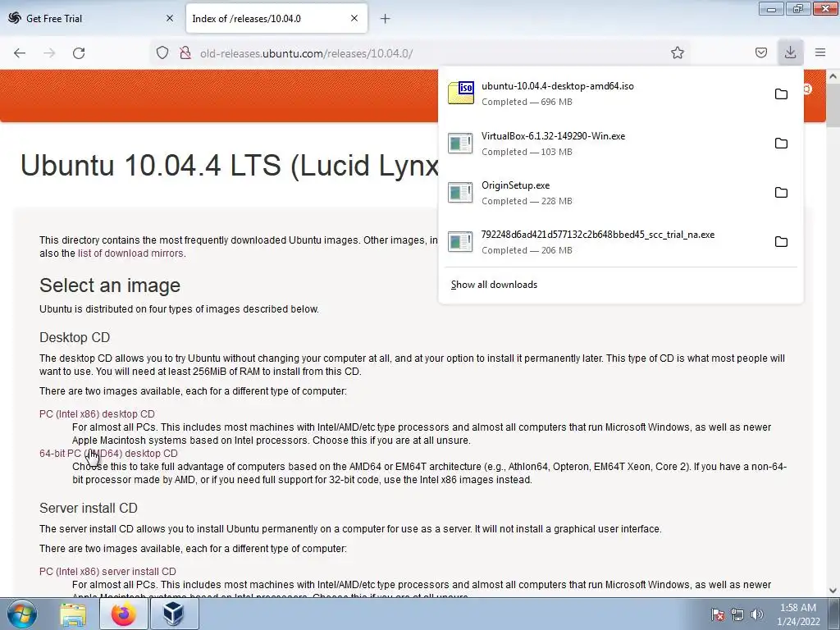
Task: Close the Index of /releases/10.04.0 tab
Action: pyautogui.click(x=354, y=18)
